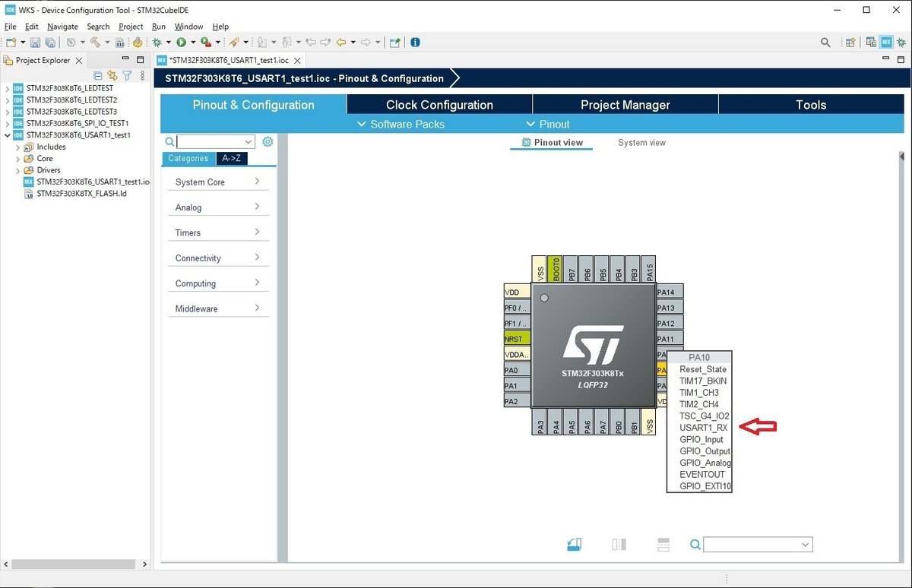
Task: Minimize the Project Explorer panel
Action: point(125,59)
